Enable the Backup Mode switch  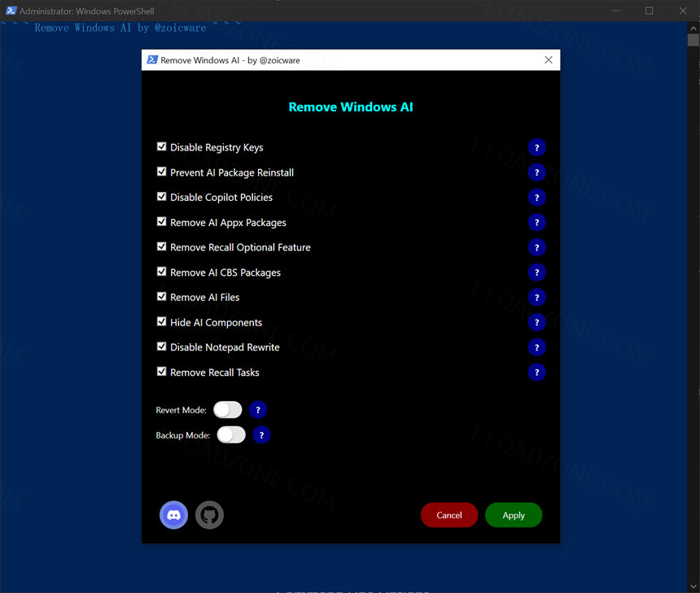click(x=231, y=435)
